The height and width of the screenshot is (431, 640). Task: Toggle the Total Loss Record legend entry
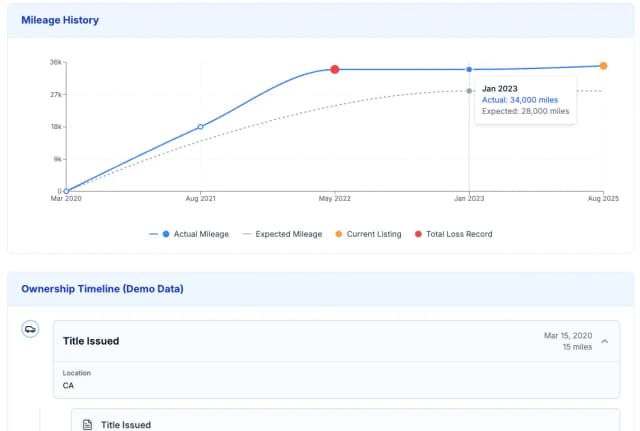click(453, 234)
